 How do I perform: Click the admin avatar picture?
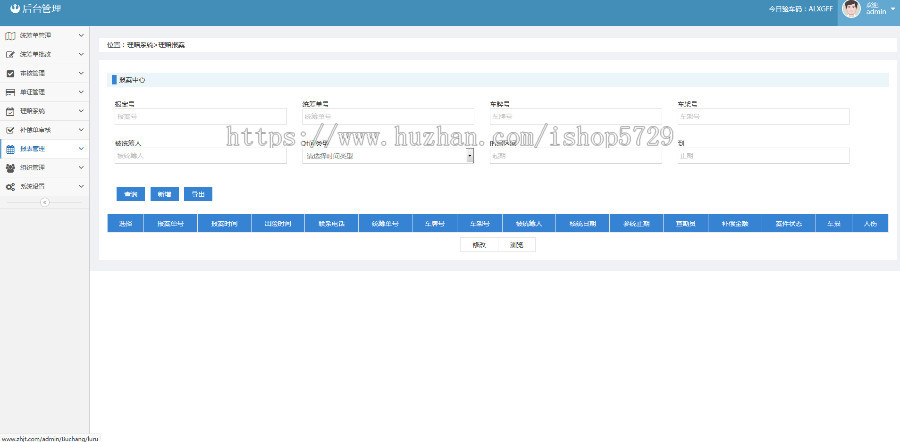851,9
